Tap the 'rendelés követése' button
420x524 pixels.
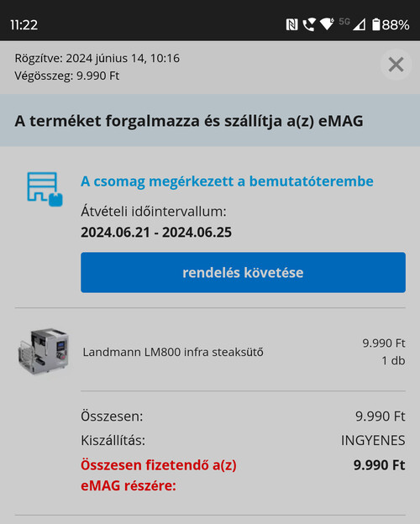pyautogui.click(x=243, y=272)
